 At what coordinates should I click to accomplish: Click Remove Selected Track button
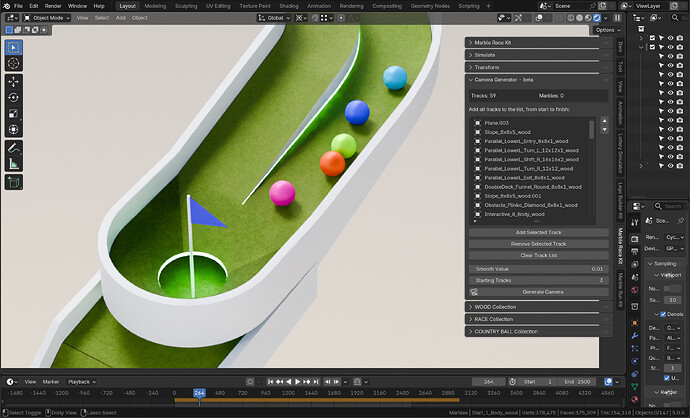(x=539, y=244)
